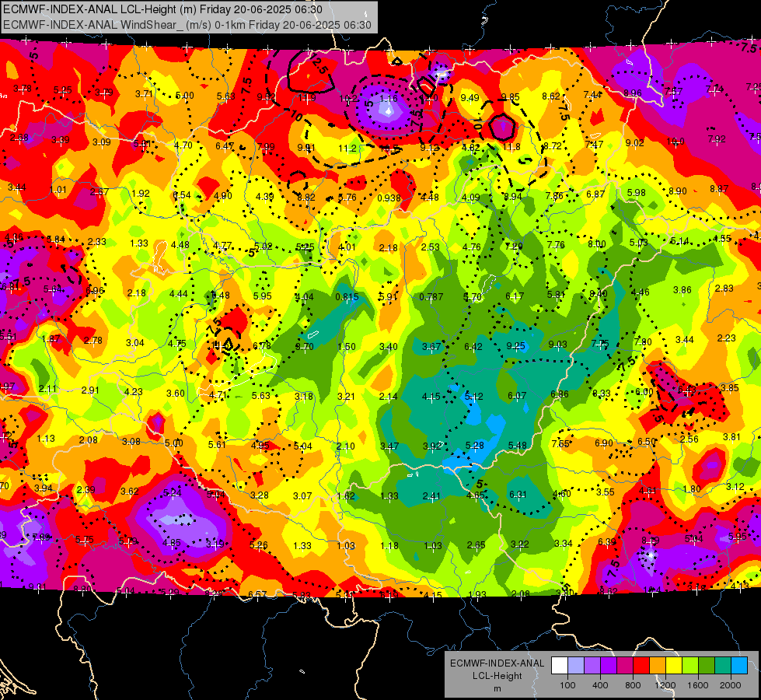Click the wind shear value "0.787"
The height and width of the screenshot is (700, 761).
point(431,297)
